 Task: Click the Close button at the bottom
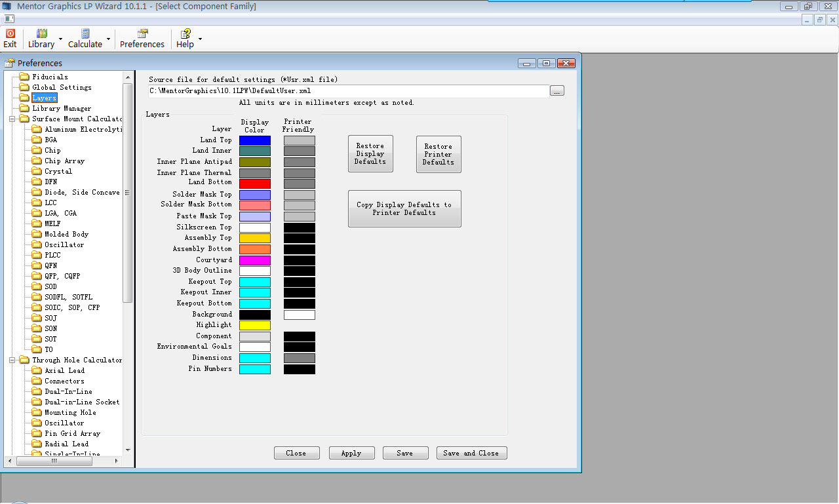(296, 453)
